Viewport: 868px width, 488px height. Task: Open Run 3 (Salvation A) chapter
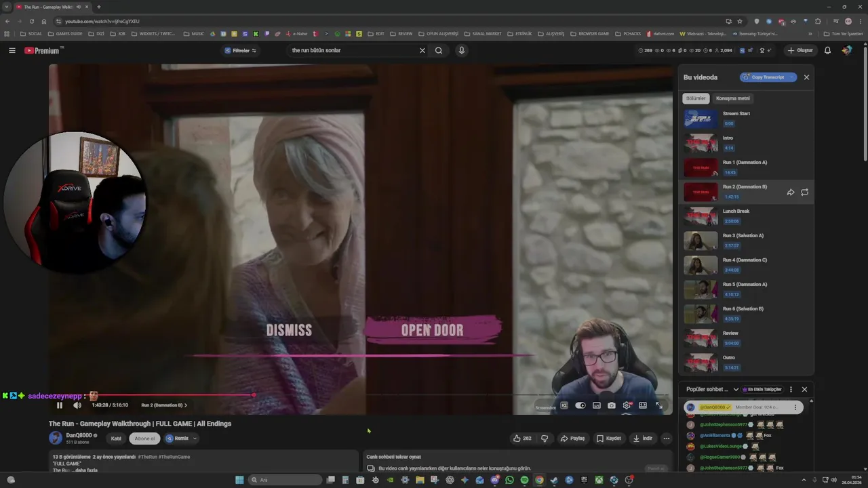746,241
